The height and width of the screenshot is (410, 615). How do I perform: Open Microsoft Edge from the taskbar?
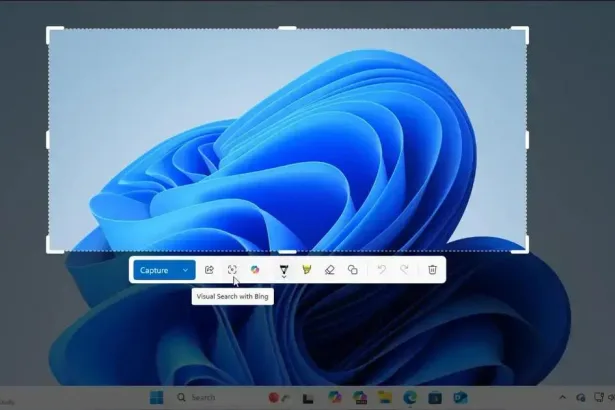click(x=410, y=398)
